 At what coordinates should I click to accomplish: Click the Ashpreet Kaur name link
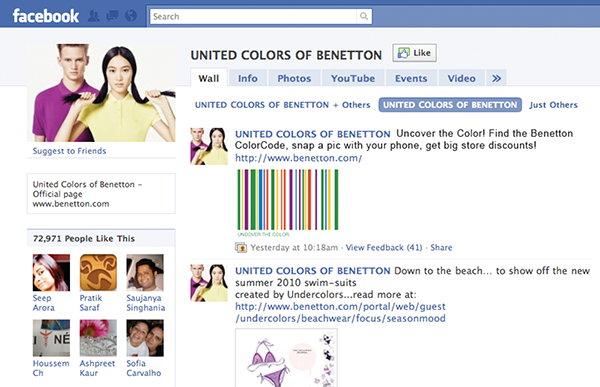tap(97, 368)
